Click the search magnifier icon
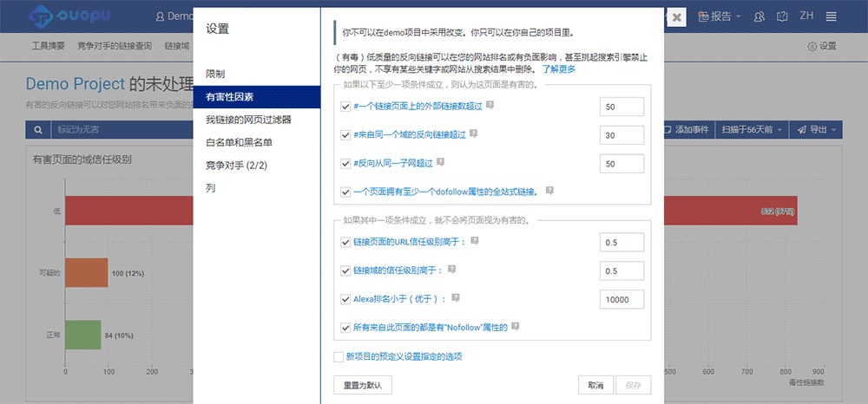The image size is (868, 404). pos(38,130)
